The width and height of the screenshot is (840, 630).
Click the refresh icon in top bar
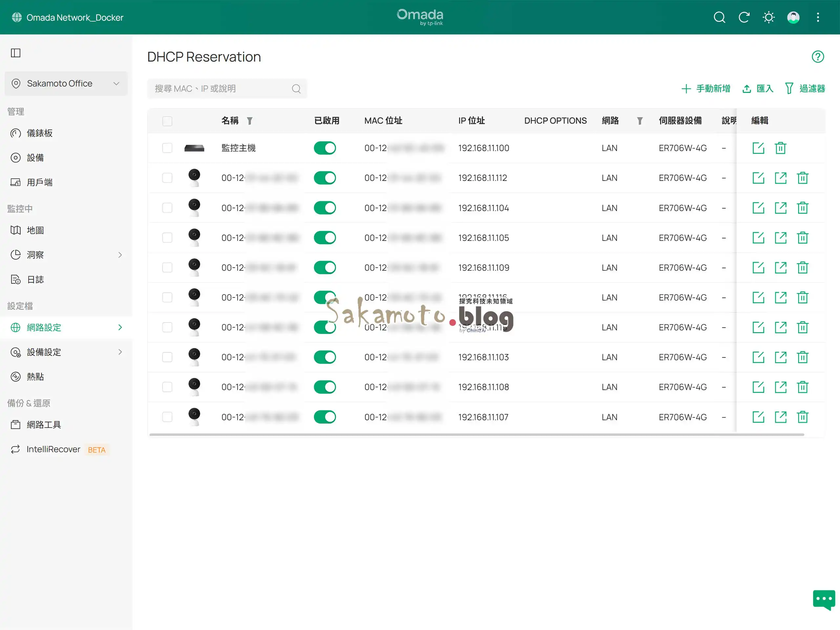(x=744, y=17)
